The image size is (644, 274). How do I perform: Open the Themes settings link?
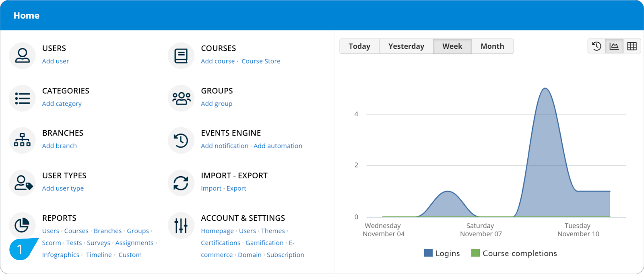click(273, 231)
